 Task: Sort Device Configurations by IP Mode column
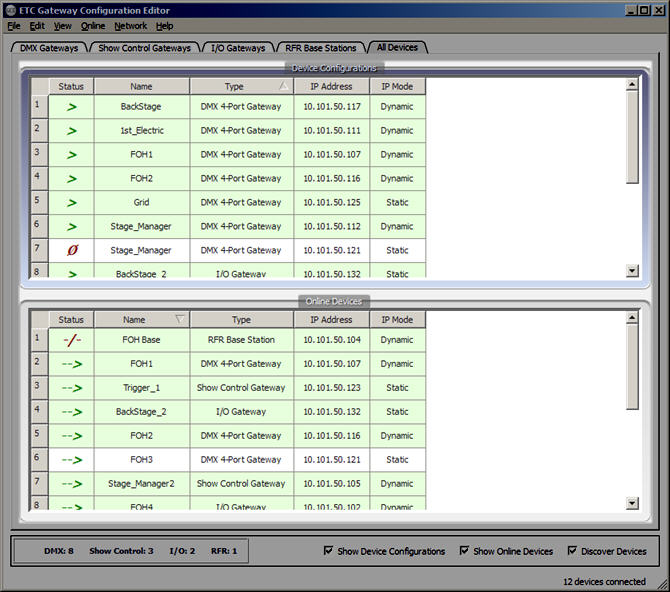tap(397, 86)
